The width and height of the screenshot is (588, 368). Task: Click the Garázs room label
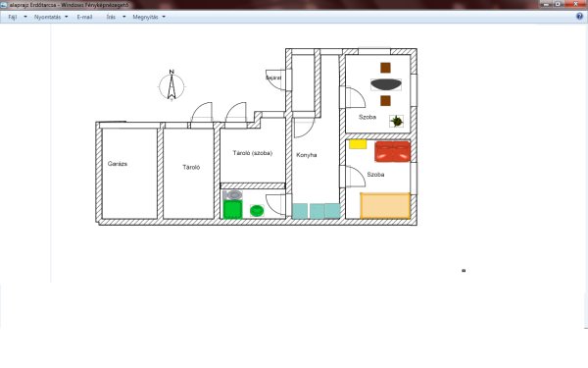pyautogui.click(x=118, y=164)
